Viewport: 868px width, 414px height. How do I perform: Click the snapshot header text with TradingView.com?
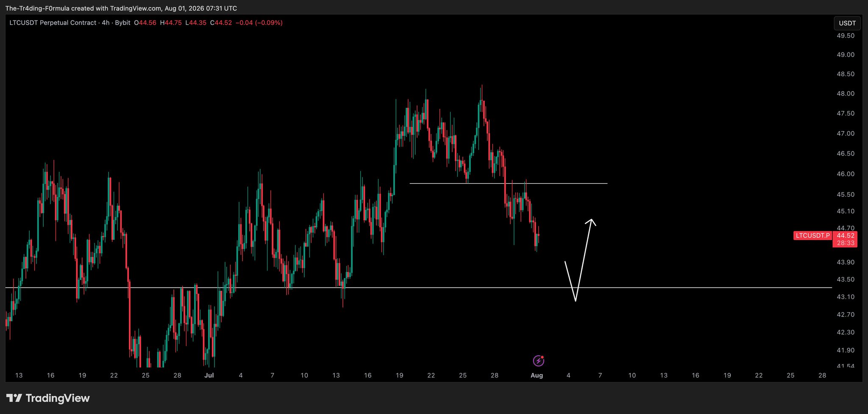(121, 8)
